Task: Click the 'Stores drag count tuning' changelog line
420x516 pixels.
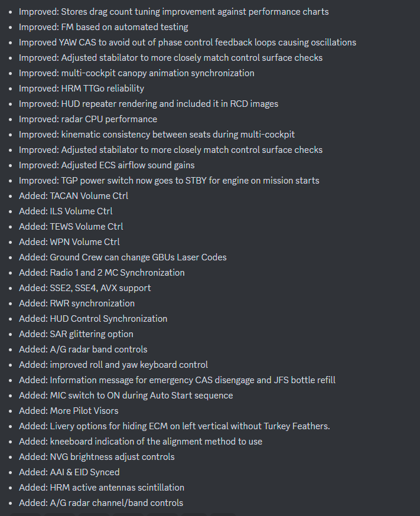Action: [x=174, y=12]
